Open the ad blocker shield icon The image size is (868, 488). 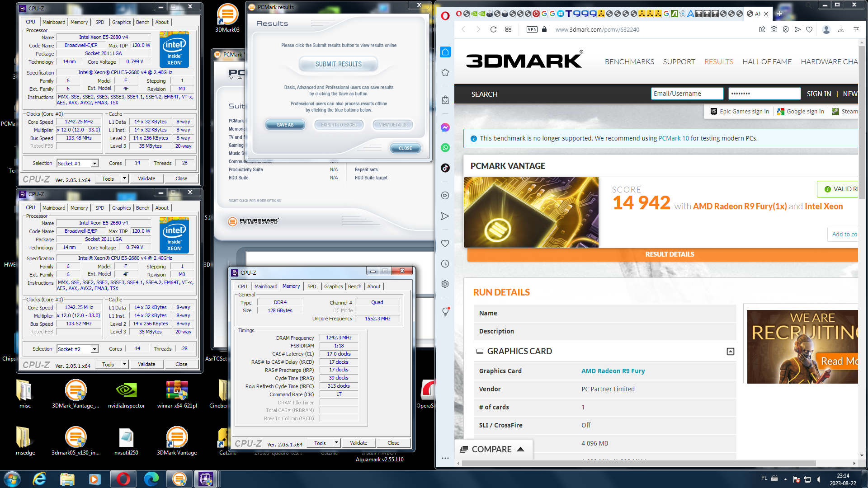[x=786, y=29]
